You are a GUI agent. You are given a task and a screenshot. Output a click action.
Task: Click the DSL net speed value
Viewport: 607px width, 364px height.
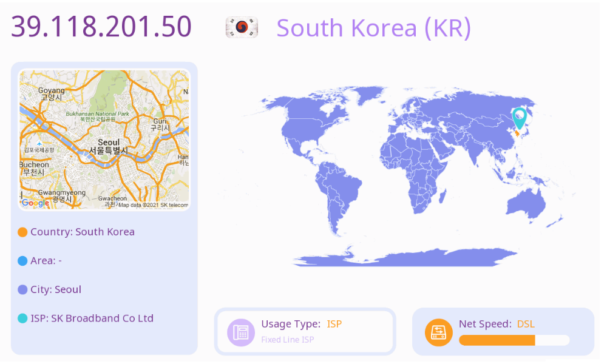pyautogui.click(x=526, y=324)
